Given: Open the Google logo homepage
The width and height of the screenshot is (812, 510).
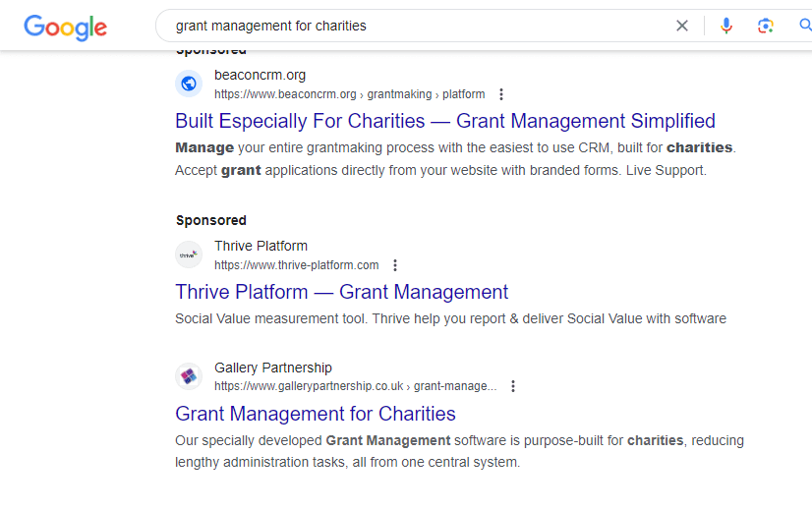Looking at the screenshot, I should pos(65,27).
